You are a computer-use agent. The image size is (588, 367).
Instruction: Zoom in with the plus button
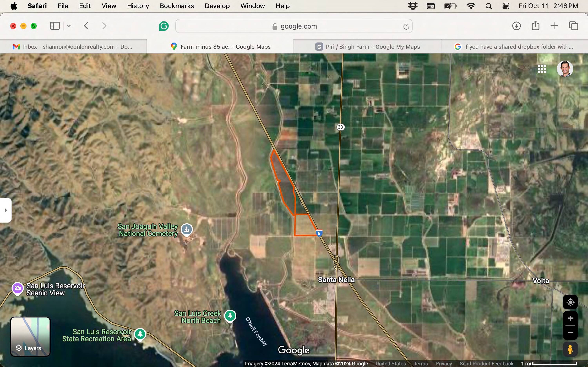coord(570,318)
